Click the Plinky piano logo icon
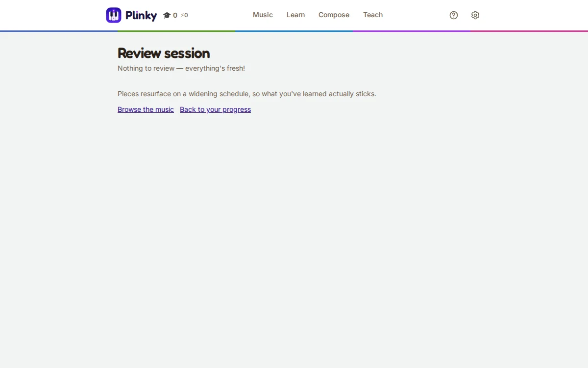Viewport: 588px width, 368px height. [x=114, y=15]
